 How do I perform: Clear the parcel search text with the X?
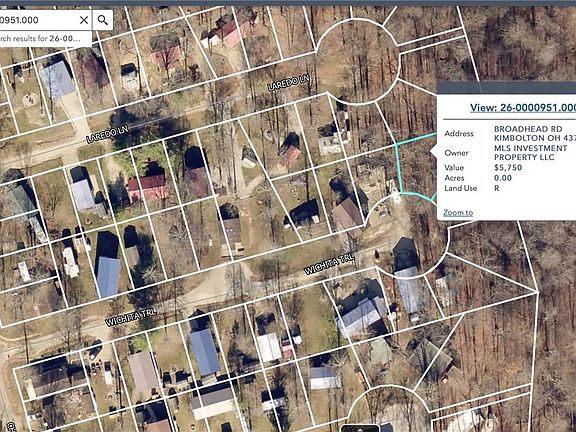[x=84, y=20]
